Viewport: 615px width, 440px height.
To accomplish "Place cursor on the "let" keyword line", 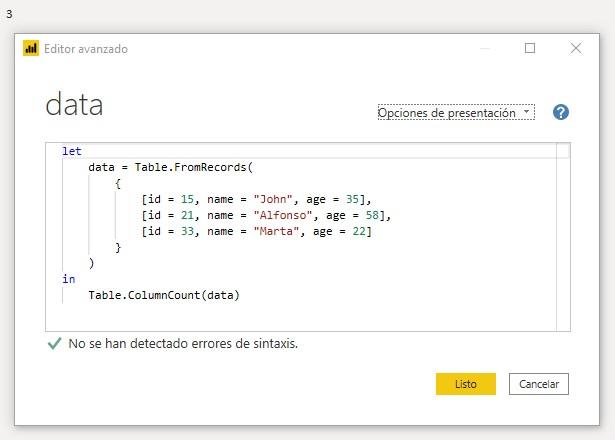I will click(x=72, y=151).
